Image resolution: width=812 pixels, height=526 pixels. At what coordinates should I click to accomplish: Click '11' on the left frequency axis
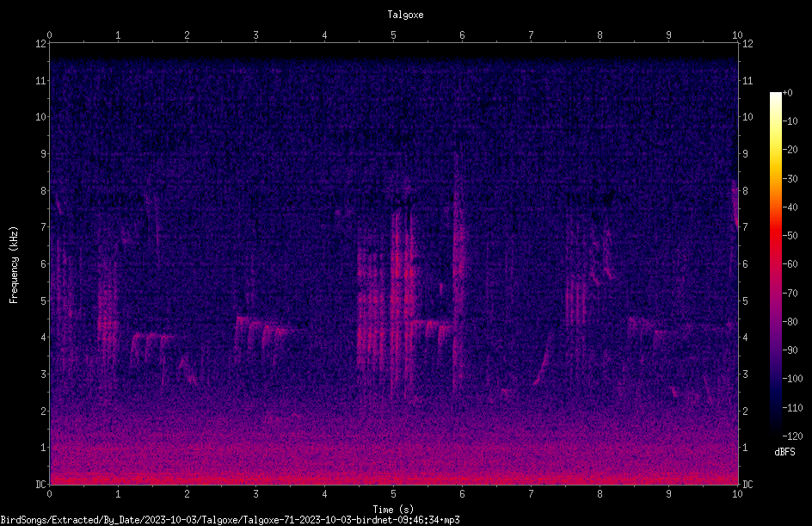(40, 80)
